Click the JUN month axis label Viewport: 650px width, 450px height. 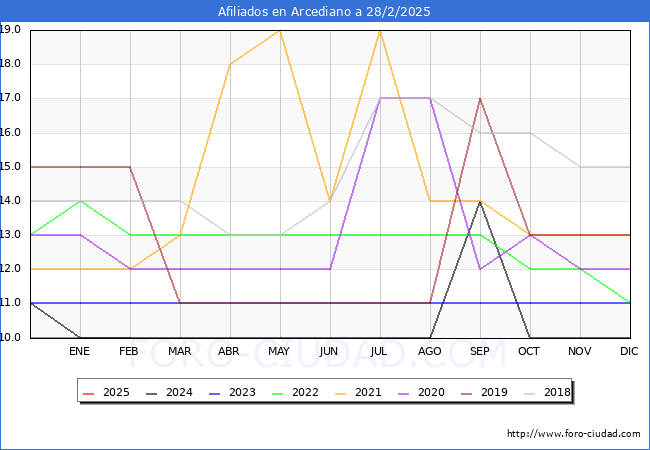329,351
